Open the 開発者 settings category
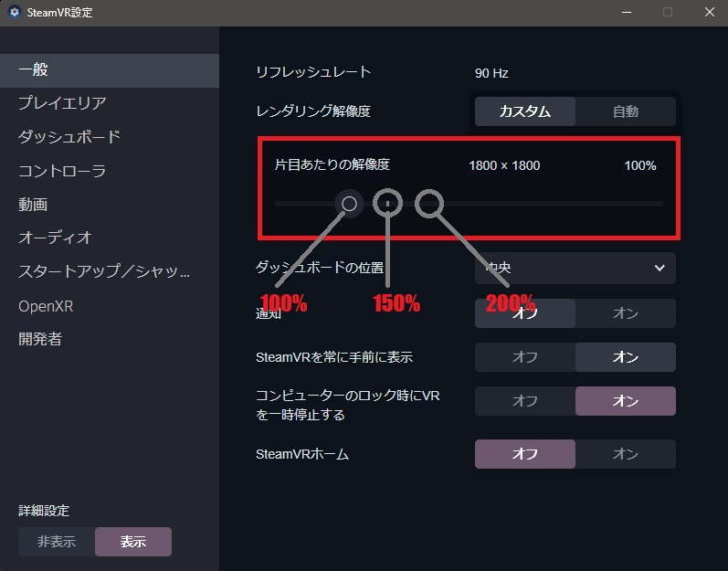This screenshot has width=728, height=571. pos(110,339)
